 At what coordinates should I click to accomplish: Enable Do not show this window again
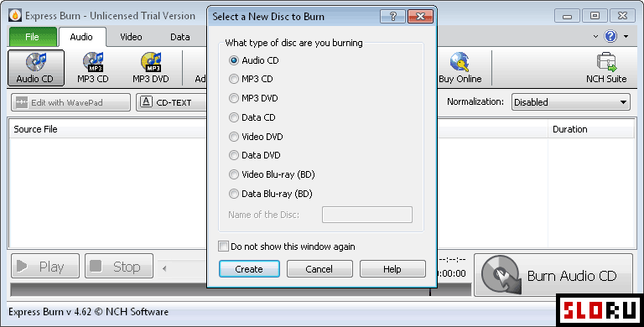coord(223,246)
